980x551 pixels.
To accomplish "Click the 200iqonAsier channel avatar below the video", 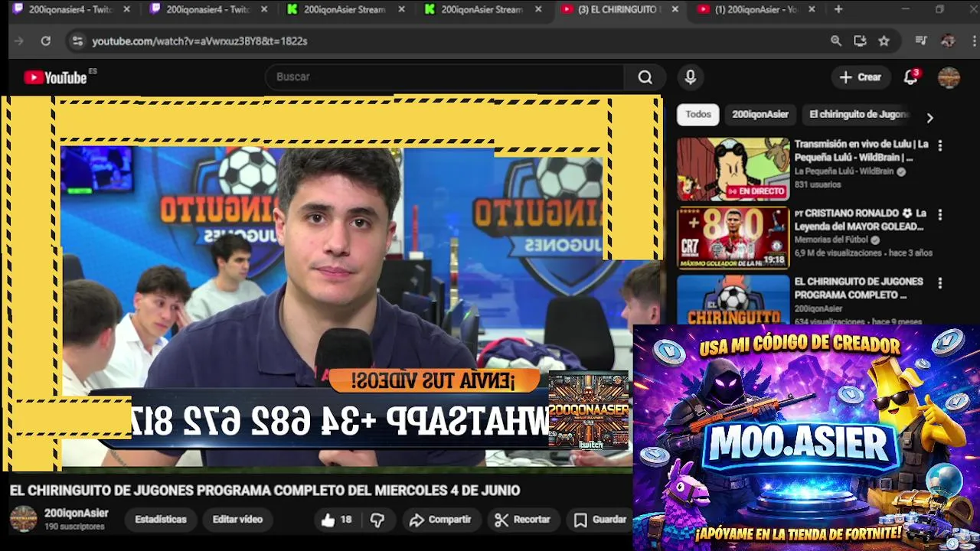I will point(23,519).
